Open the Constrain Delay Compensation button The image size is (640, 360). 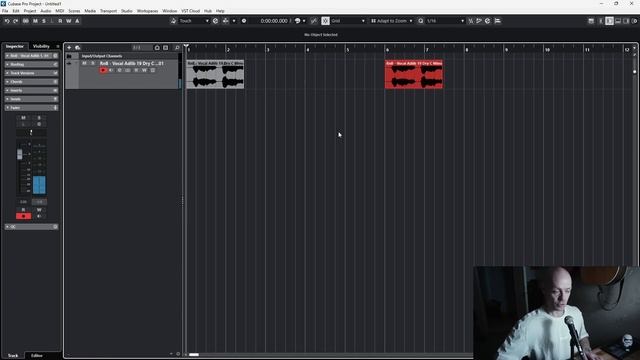tap(26, 21)
